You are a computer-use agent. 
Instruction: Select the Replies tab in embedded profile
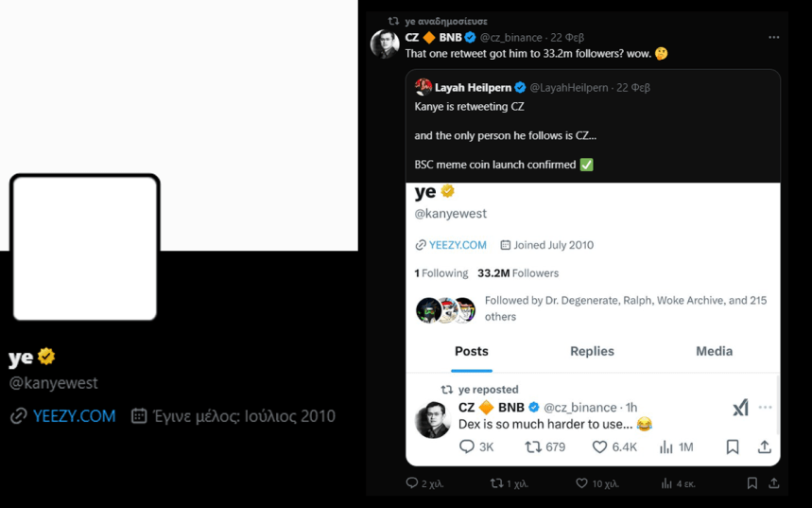point(592,351)
